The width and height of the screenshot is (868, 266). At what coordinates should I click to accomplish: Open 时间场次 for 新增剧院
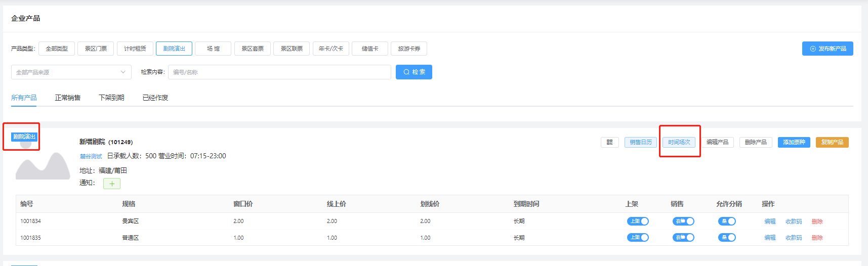coord(679,143)
